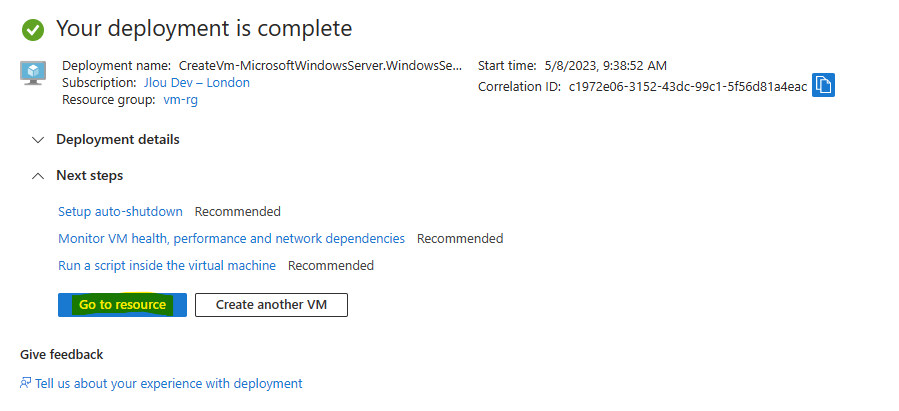Image resolution: width=899 pixels, height=411 pixels.
Task: Copy the Correlation ID with the clipboard icon
Action: pyautogui.click(x=823, y=85)
